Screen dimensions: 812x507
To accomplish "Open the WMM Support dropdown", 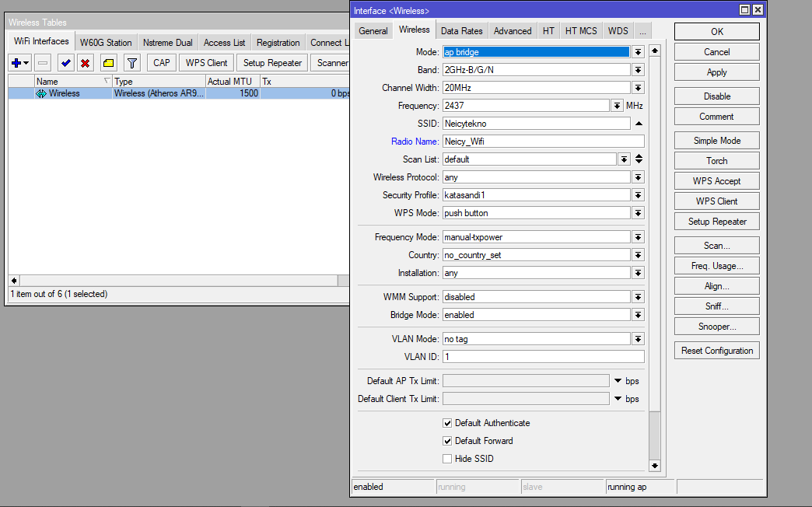I will pos(638,297).
